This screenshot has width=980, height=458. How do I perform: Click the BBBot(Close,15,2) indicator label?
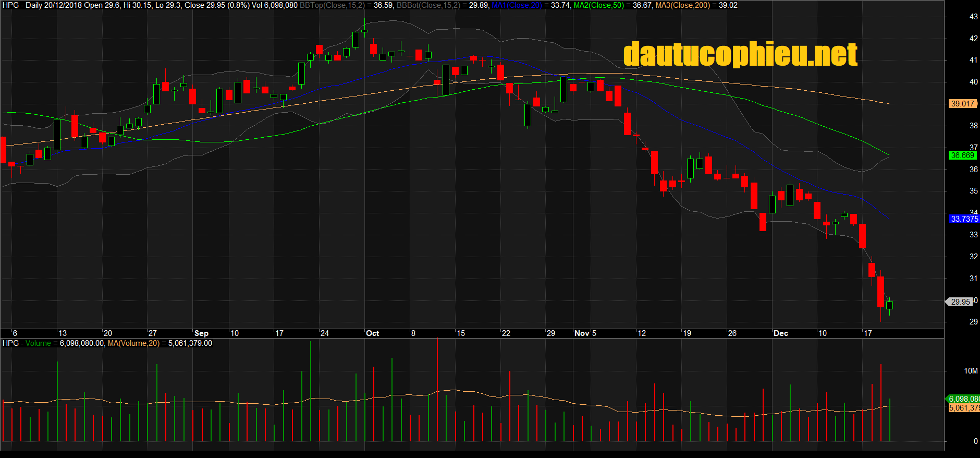[x=428, y=5]
